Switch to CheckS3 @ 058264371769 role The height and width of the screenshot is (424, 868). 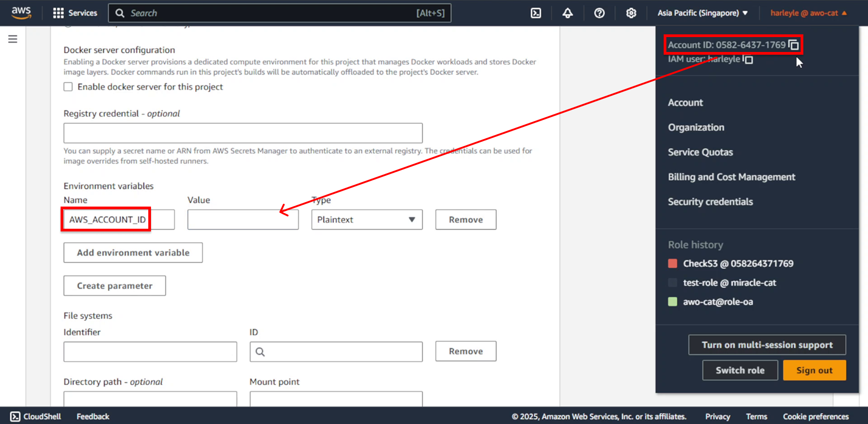tap(738, 264)
